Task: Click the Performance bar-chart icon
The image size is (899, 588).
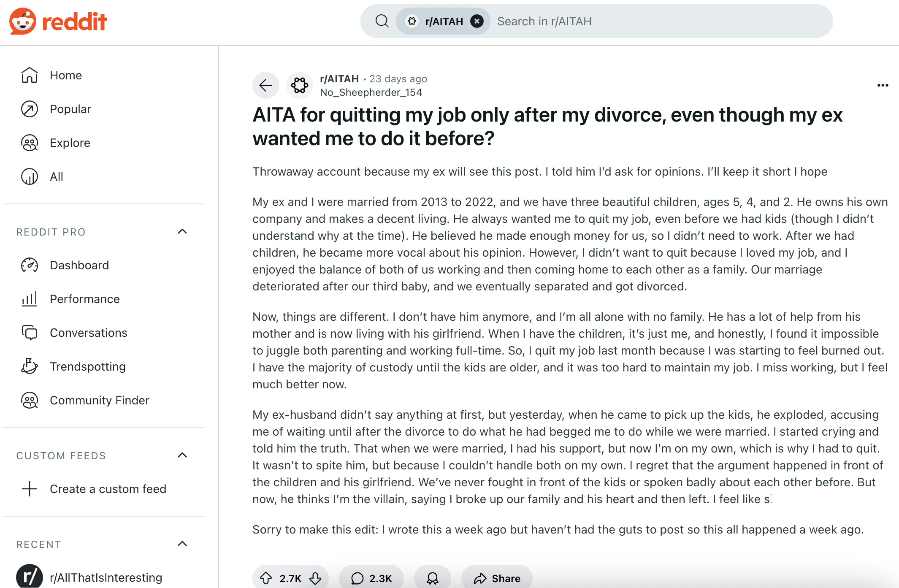Action: pos(30,299)
